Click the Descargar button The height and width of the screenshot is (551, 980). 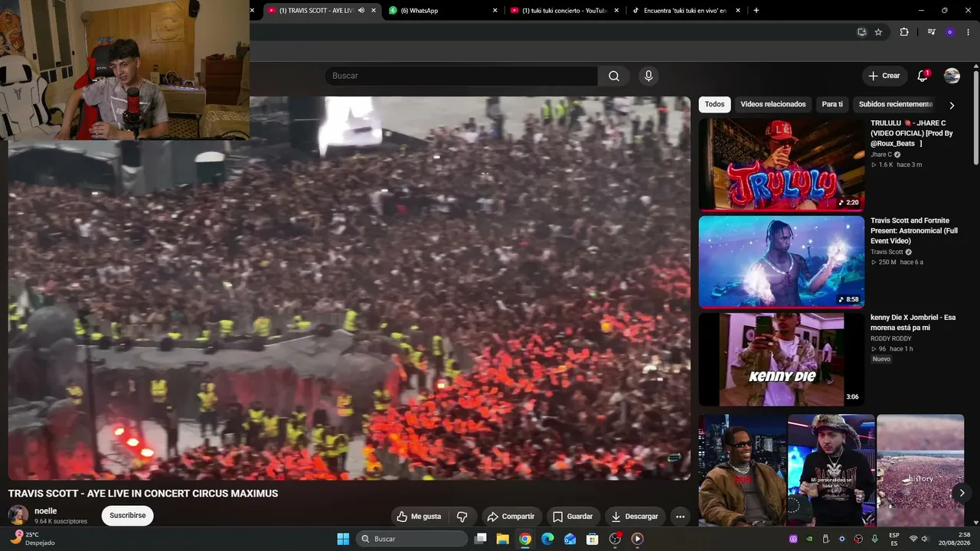tap(635, 517)
